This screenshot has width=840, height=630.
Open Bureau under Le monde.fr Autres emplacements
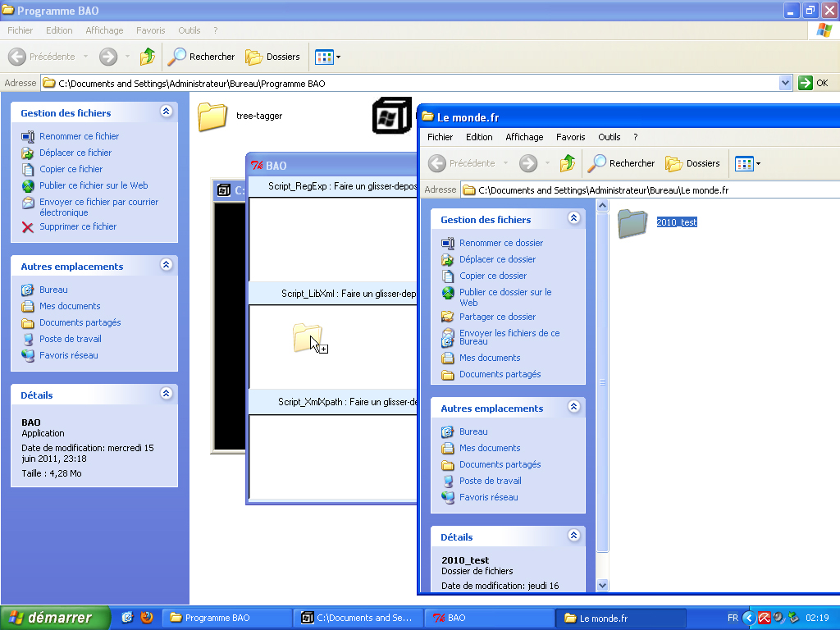473,431
